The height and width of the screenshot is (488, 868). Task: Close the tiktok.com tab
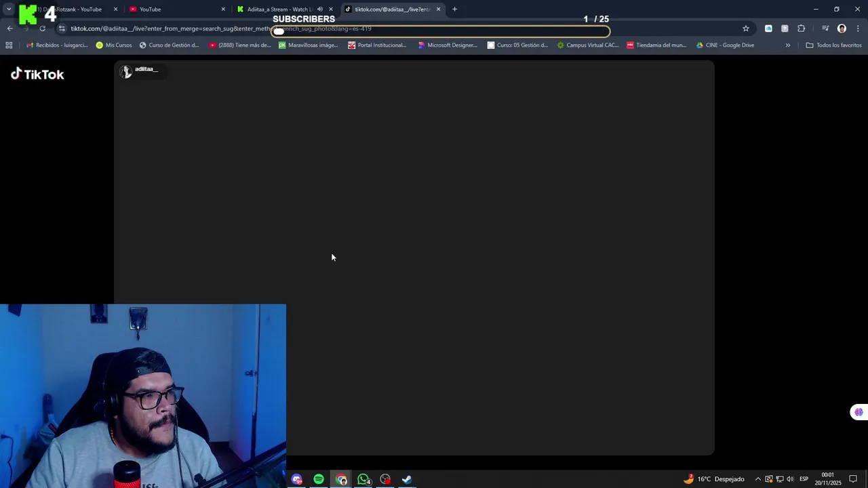point(439,9)
